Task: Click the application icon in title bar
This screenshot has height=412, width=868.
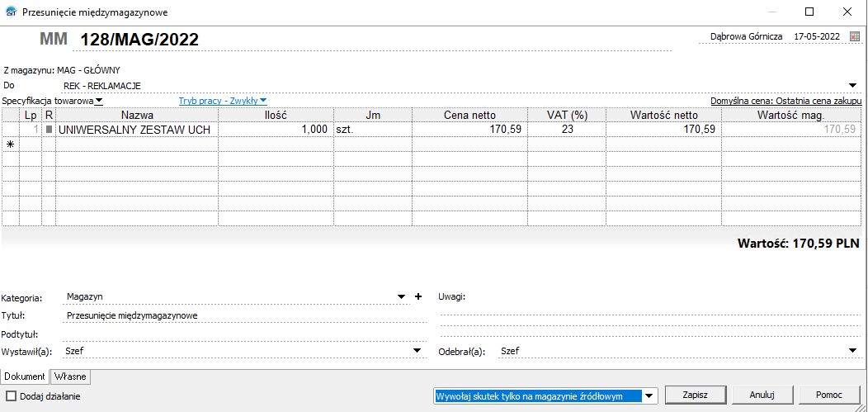Action: click(x=9, y=12)
